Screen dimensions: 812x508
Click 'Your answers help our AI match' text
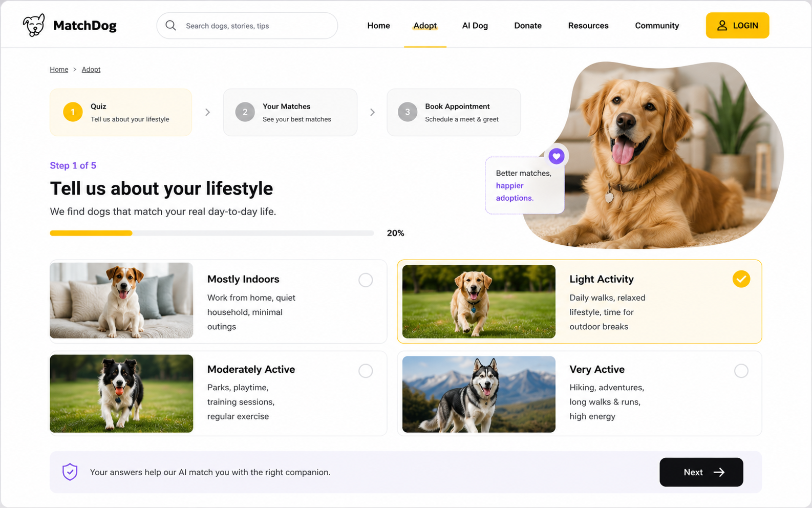tap(210, 472)
